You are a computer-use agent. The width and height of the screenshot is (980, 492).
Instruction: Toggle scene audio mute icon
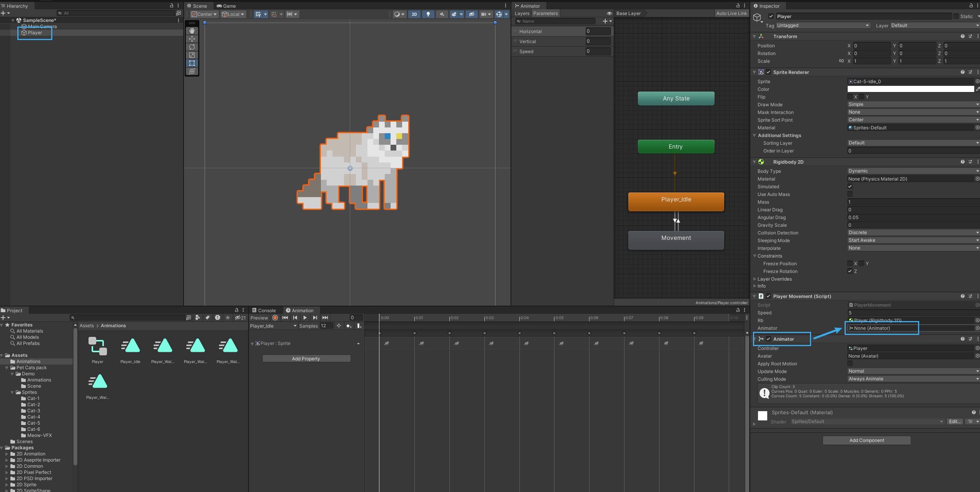[x=442, y=14]
